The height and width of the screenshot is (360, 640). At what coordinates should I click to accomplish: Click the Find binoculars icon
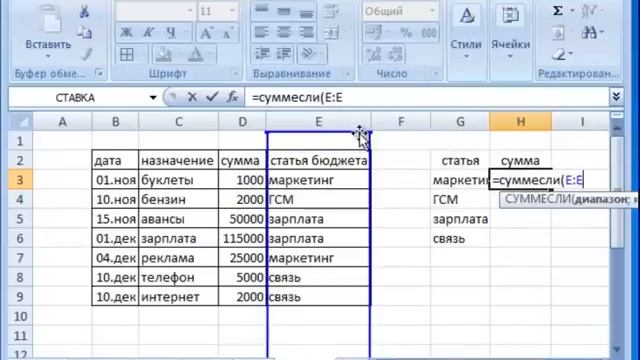[589, 33]
